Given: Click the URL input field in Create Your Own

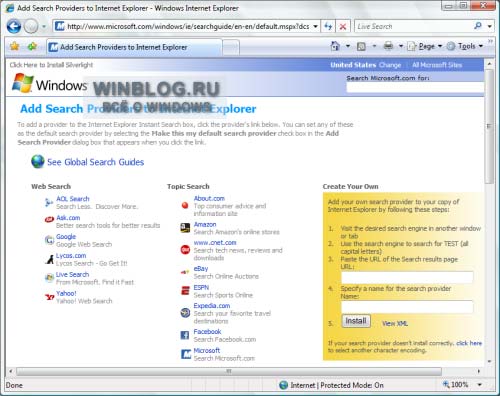Looking at the screenshot, I should tap(407, 277).
